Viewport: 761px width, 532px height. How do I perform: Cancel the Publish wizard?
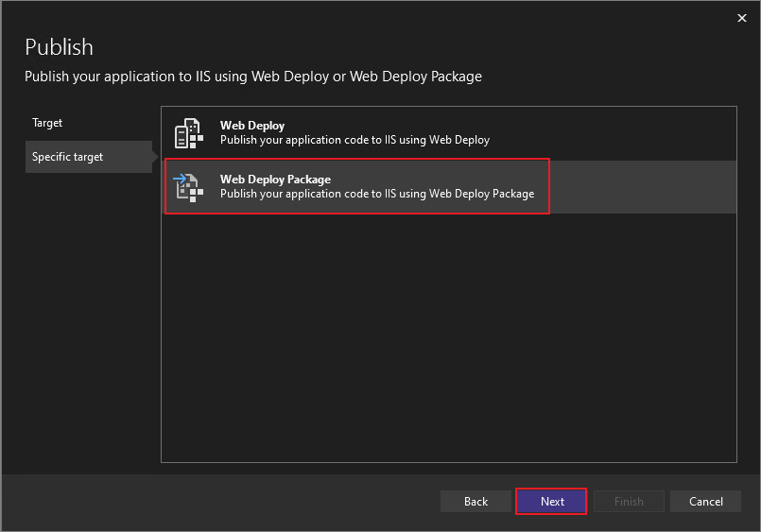point(705,502)
